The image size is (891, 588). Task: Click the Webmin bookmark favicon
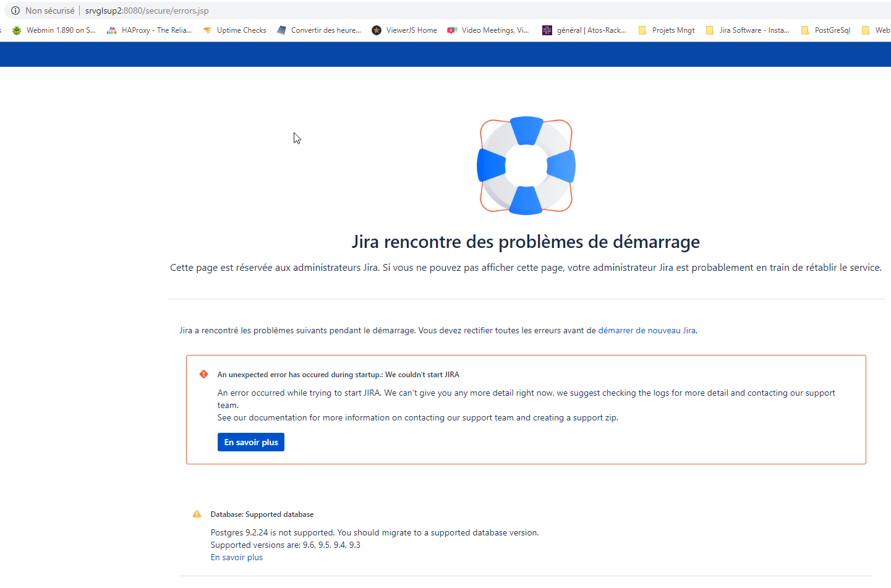[x=17, y=30]
